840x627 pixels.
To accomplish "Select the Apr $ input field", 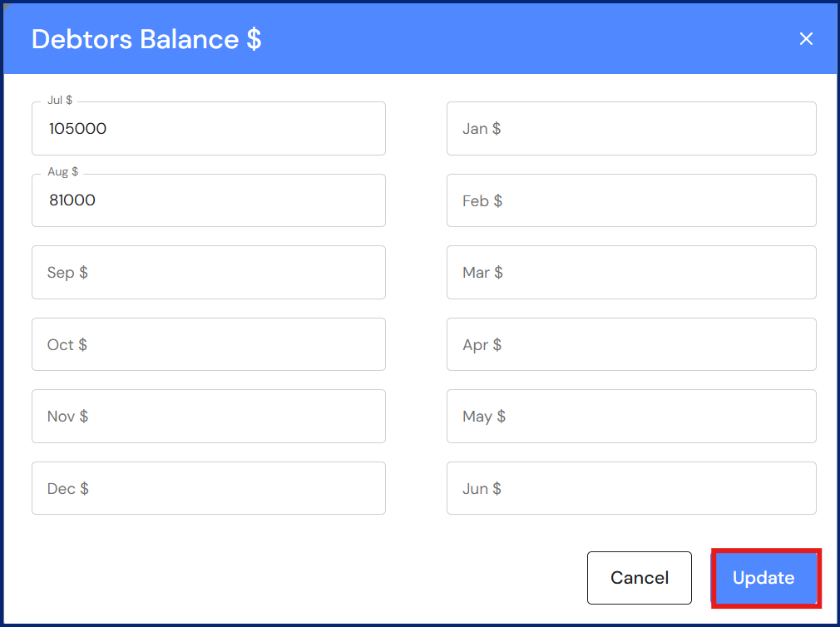I will [630, 344].
